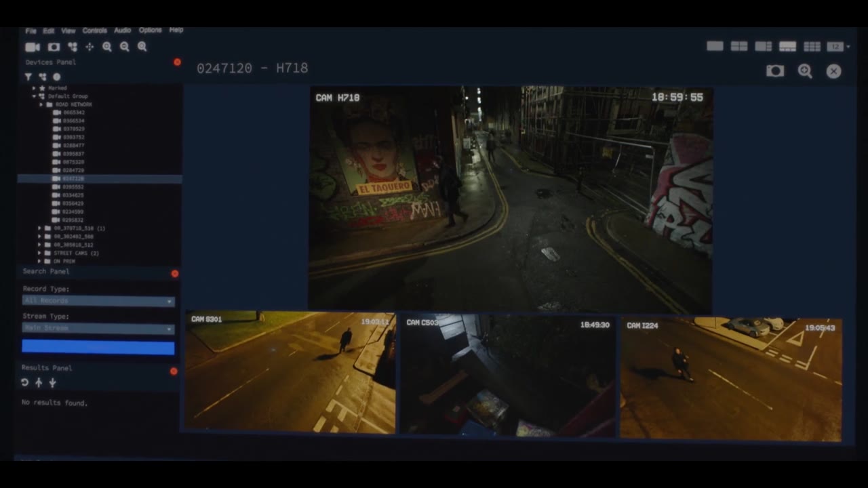
Task: Activate the pan/move arrows tool
Action: click(90, 47)
